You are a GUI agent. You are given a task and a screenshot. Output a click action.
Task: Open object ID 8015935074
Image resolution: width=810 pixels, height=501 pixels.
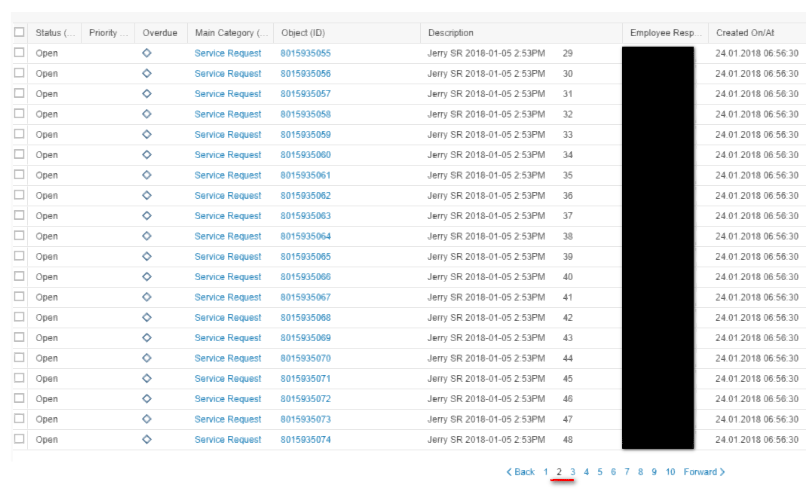(x=305, y=440)
